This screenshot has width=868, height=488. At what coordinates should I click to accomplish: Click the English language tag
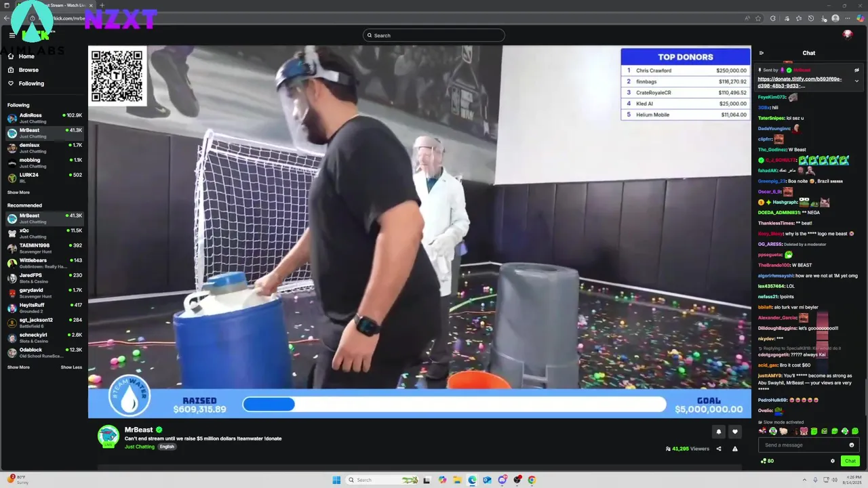167,447
